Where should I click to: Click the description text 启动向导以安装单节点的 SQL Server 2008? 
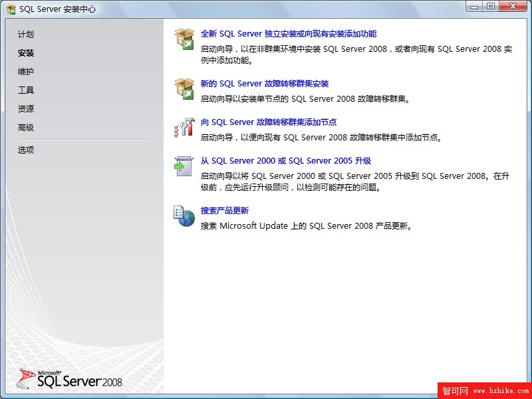tap(306, 99)
